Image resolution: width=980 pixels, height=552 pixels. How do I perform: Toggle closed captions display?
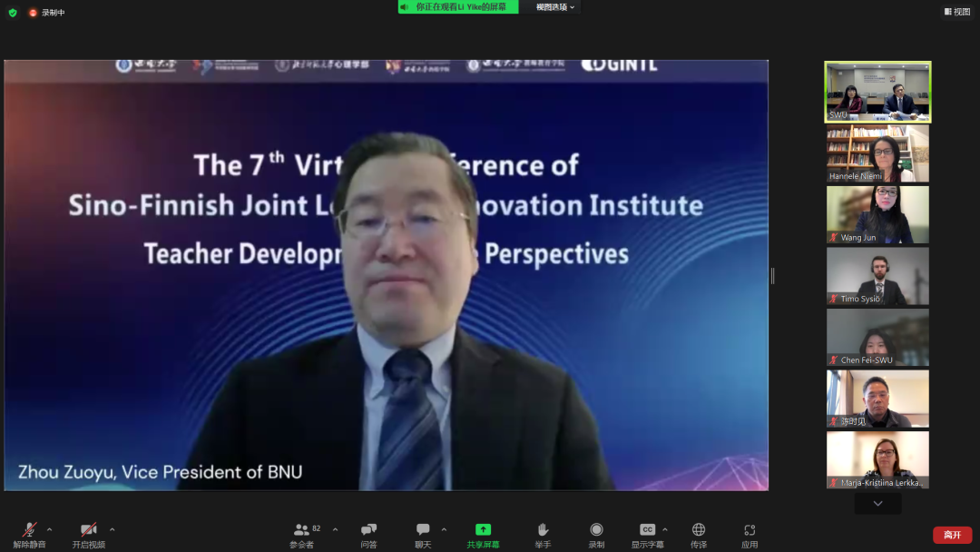(647, 530)
